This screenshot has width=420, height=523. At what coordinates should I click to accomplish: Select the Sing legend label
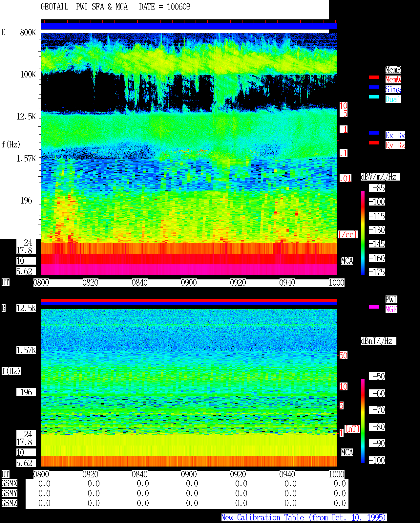pyautogui.click(x=393, y=89)
